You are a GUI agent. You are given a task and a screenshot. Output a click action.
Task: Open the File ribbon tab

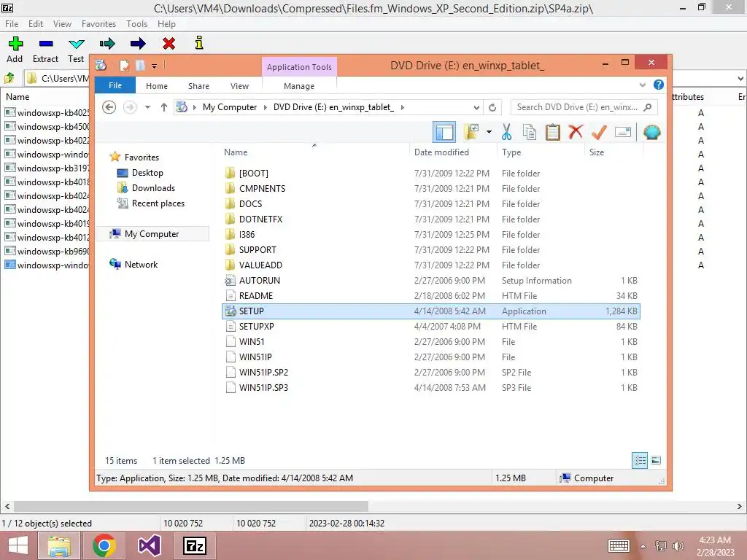(x=115, y=85)
